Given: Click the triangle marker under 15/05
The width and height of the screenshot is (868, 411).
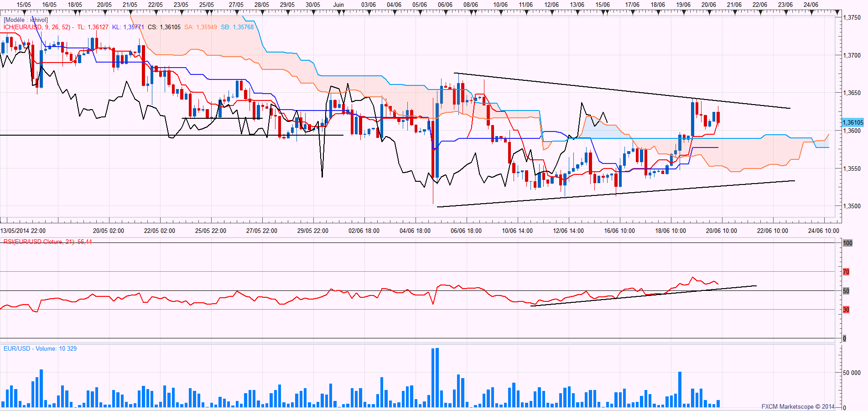Looking at the screenshot, I should 24,13.
